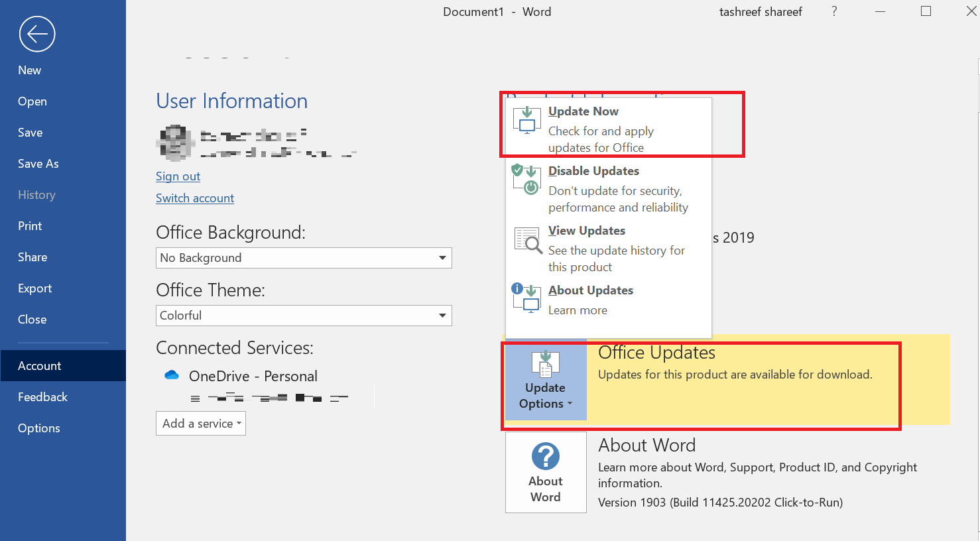
Task: Click the About Word button
Action: pos(546,472)
